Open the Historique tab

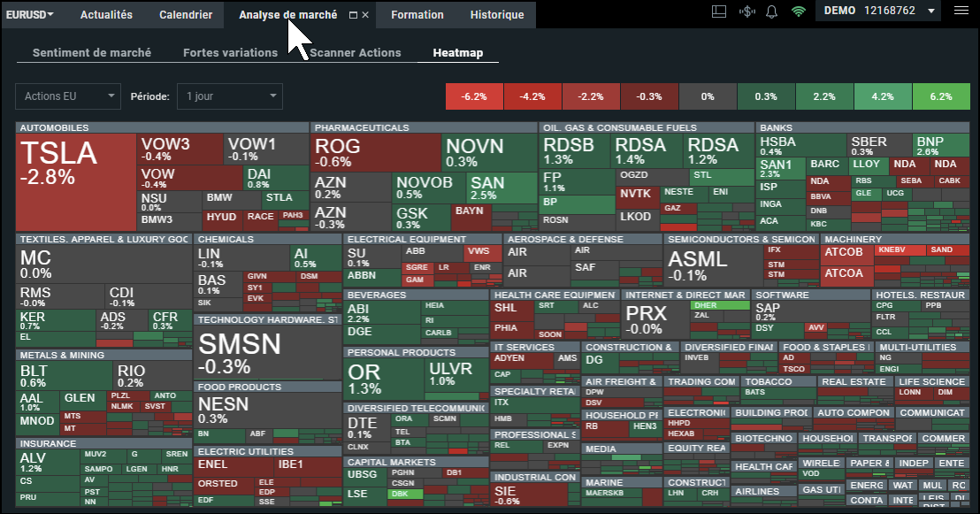(x=497, y=14)
